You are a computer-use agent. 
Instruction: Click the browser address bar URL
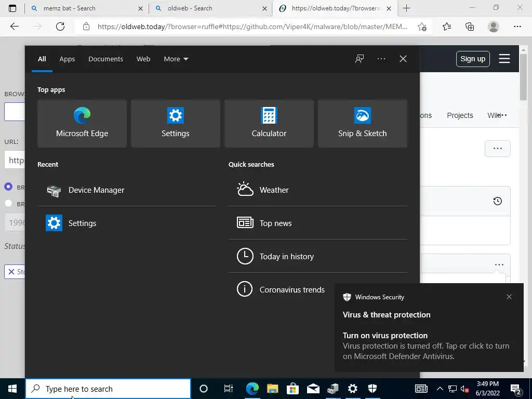pos(252,26)
